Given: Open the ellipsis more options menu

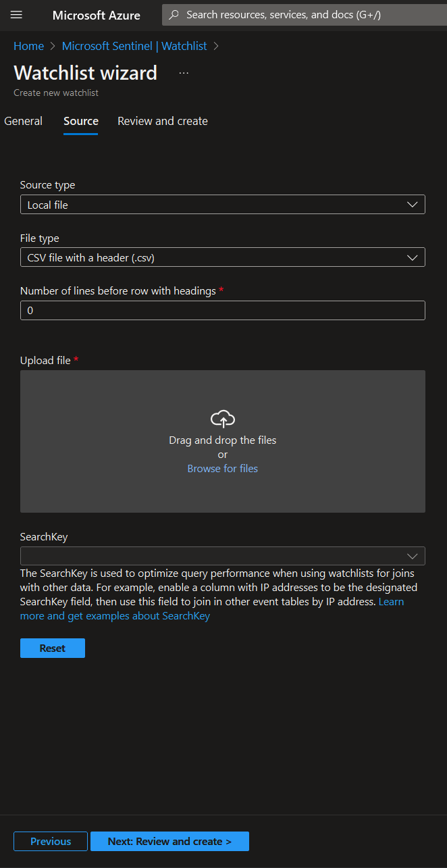Looking at the screenshot, I should coord(184,73).
